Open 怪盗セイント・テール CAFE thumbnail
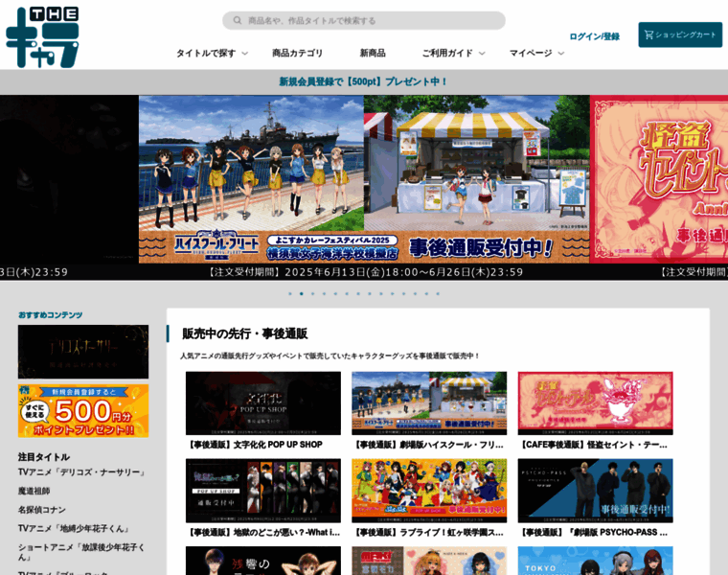This screenshot has width=728, height=575. [x=595, y=403]
